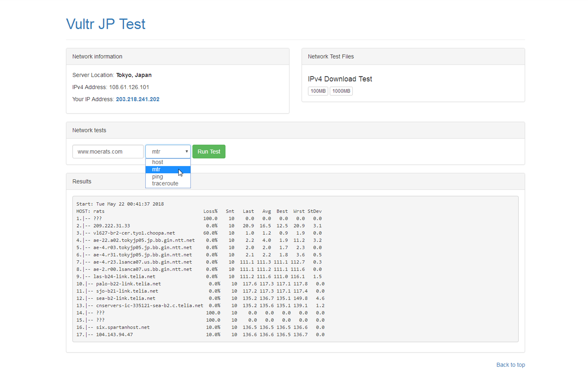Pick ping from the dropdown options
The height and width of the screenshot is (372, 588).
(168, 177)
